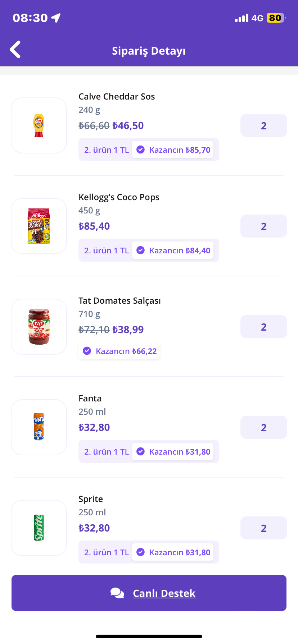Open the Kellogg's Coco Pops product image

tap(39, 226)
